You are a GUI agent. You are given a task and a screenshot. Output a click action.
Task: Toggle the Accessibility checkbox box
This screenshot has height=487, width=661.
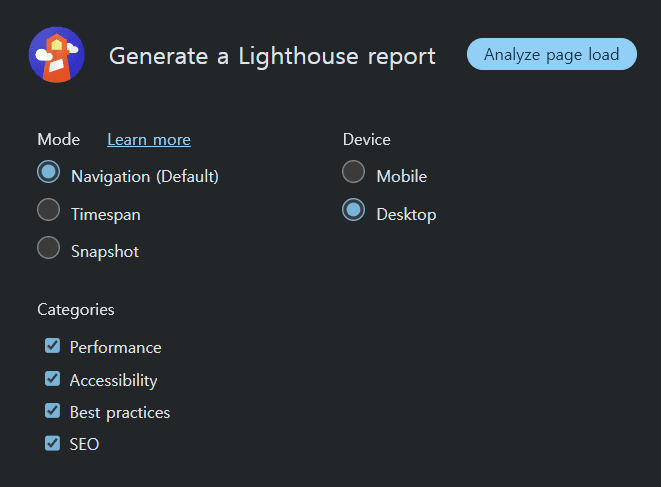[x=53, y=379]
